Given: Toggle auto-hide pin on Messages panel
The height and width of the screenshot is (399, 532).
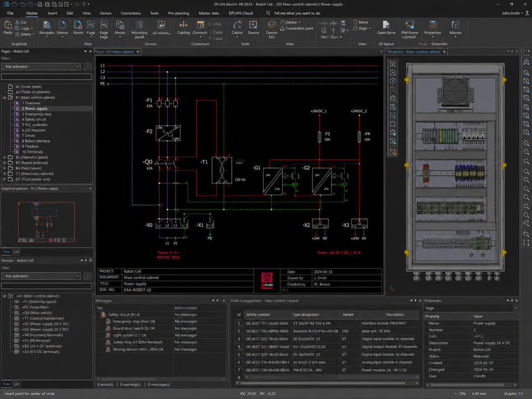Looking at the screenshot, I should click(x=217, y=300).
